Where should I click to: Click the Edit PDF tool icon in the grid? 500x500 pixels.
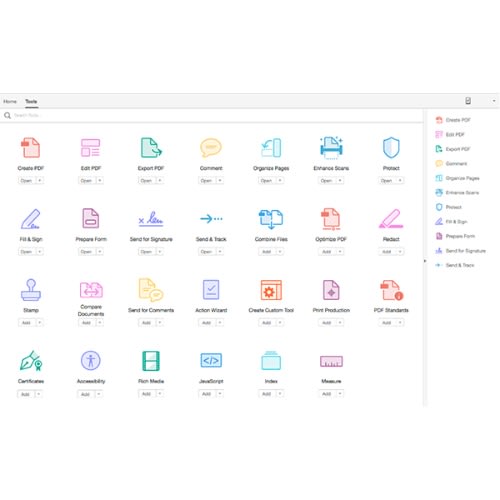pos(91,148)
